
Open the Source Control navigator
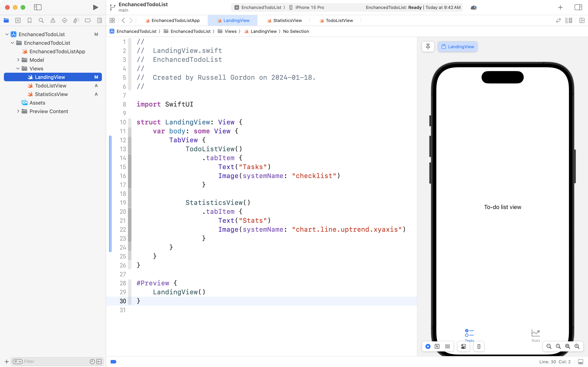click(18, 20)
